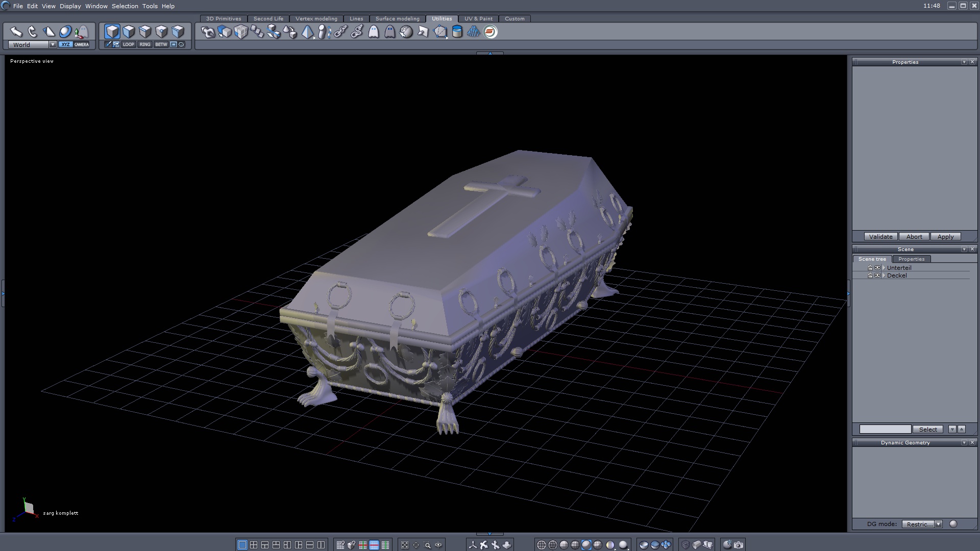
Task: Click the Select button in Scene panel
Action: point(927,430)
